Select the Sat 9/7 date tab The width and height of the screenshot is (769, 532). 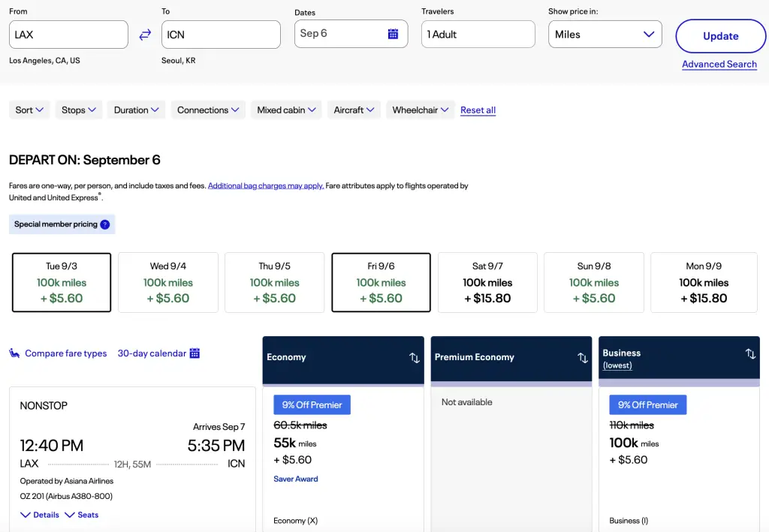click(x=487, y=282)
